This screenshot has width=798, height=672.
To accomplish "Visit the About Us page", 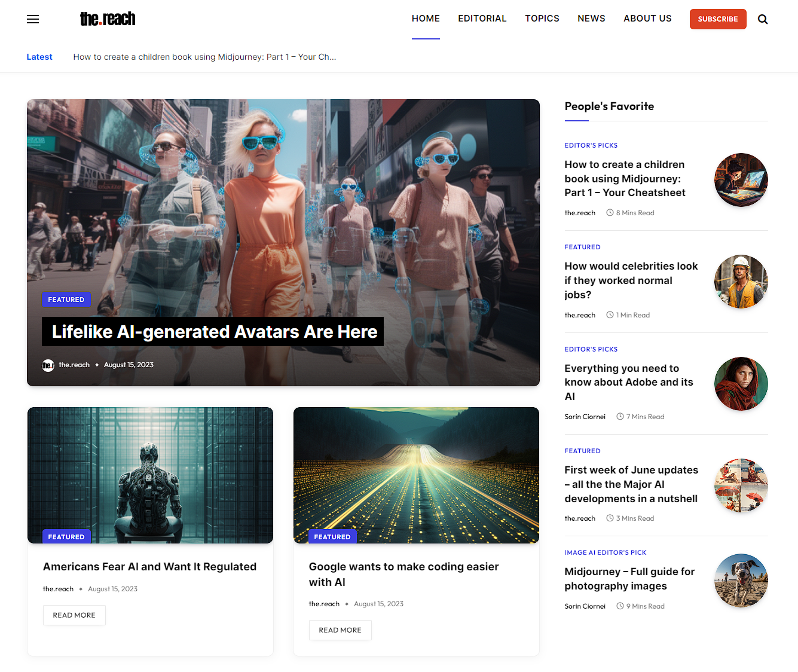I will coord(647,19).
